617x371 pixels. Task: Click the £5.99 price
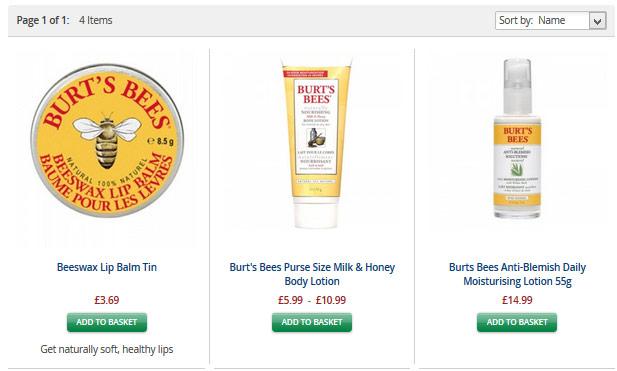[x=290, y=300]
